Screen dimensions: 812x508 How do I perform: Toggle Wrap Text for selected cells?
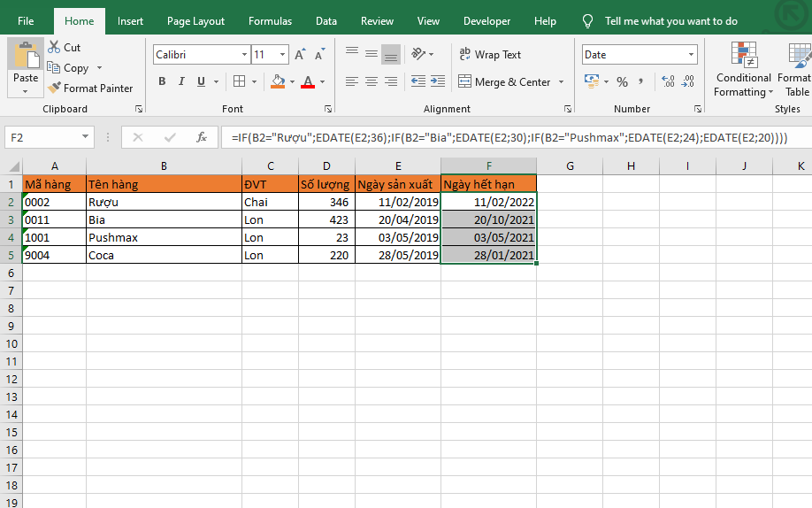click(491, 55)
